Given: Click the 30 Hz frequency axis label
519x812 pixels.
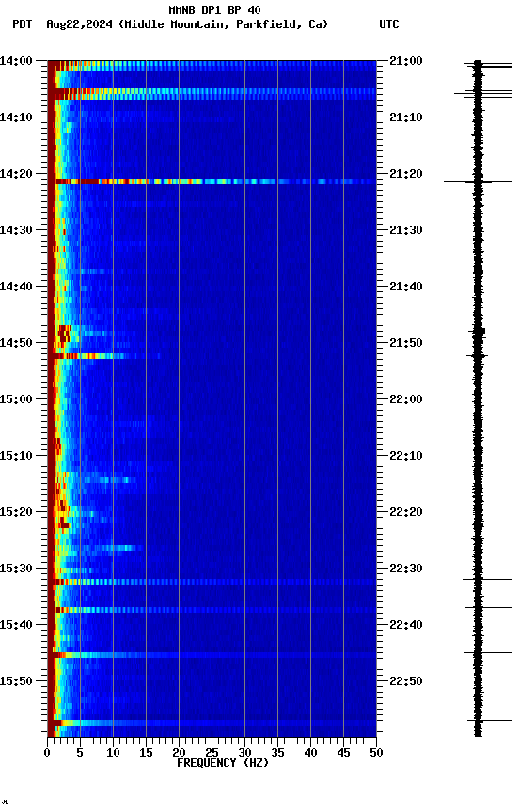Looking at the screenshot, I should click(244, 753).
